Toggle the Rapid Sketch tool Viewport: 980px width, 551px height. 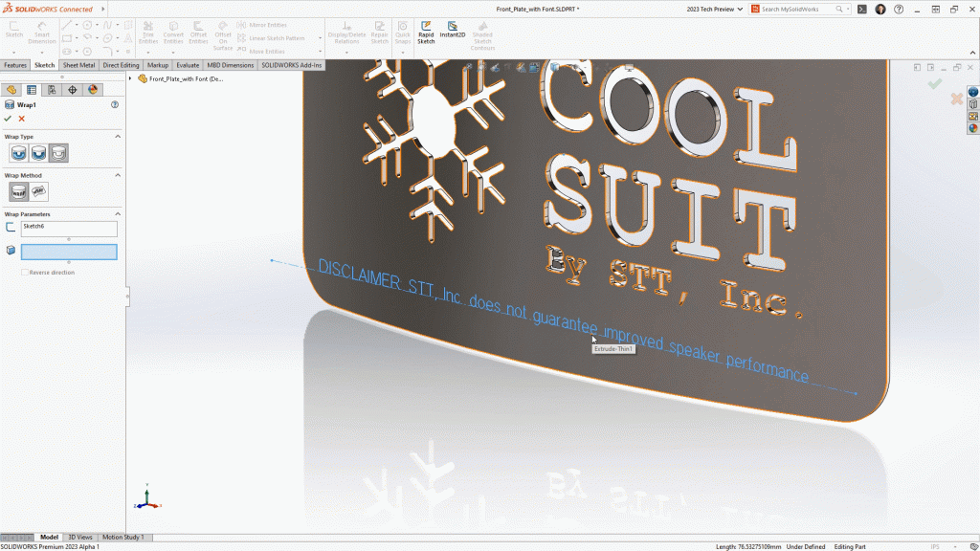(426, 33)
